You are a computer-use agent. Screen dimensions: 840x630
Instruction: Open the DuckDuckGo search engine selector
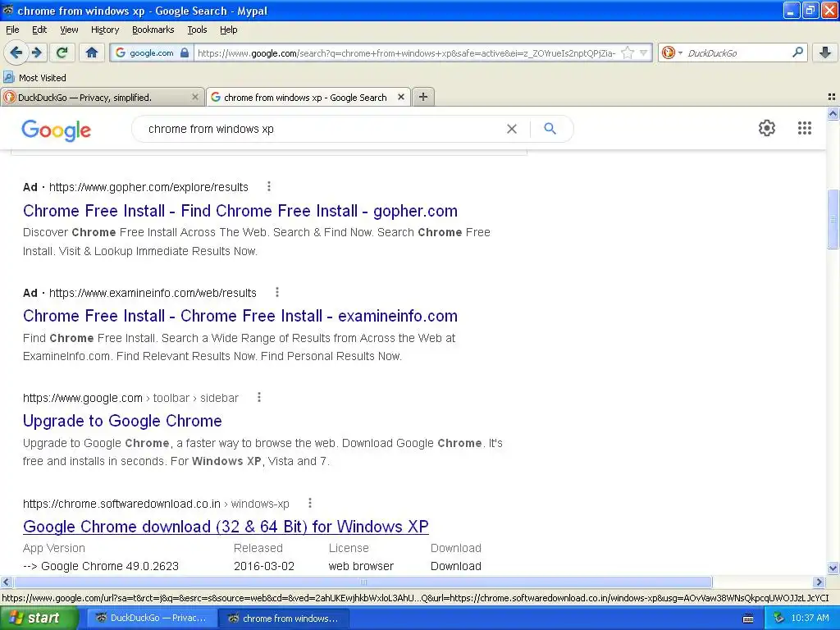672,52
